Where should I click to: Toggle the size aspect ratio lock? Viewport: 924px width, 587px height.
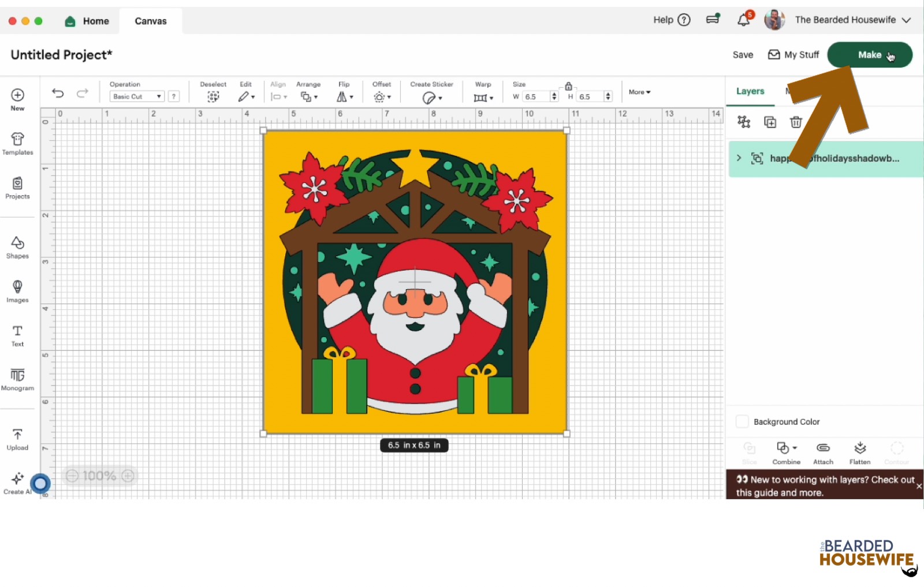coord(568,86)
